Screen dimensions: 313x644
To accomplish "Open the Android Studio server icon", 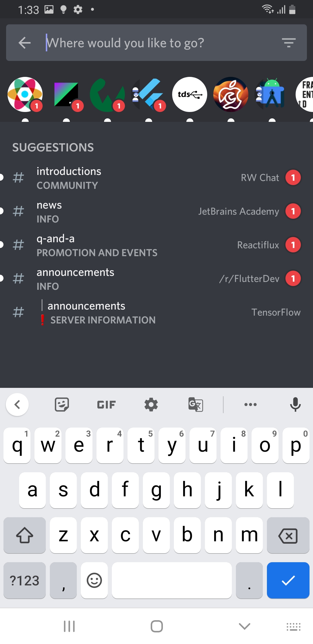I will 271,94.
